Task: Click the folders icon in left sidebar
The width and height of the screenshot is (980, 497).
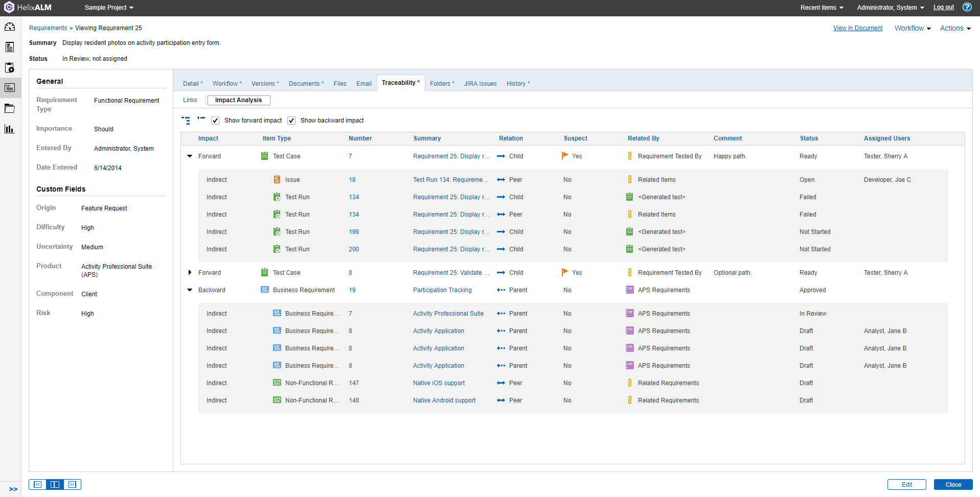Action: pyautogui.click(x=10, y=108)
